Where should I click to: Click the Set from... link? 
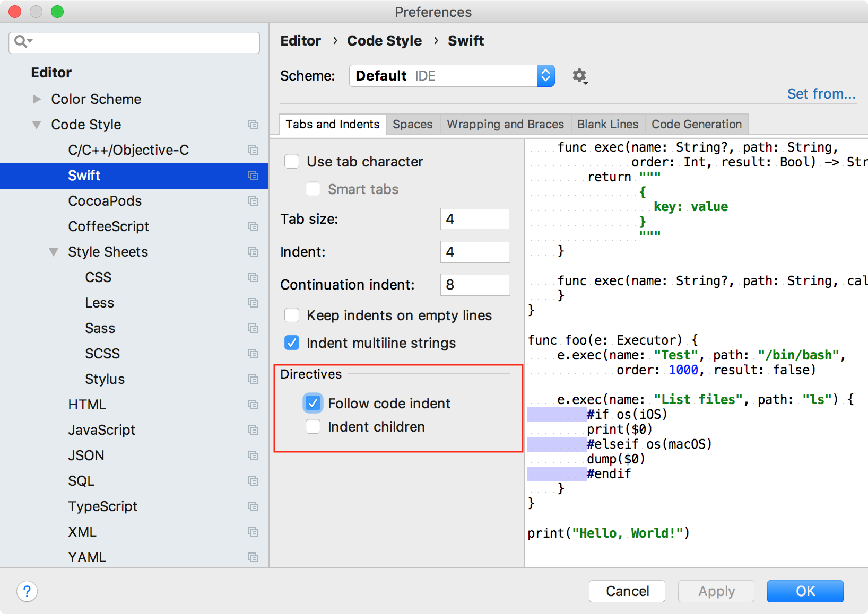click(x=821, y=94)
